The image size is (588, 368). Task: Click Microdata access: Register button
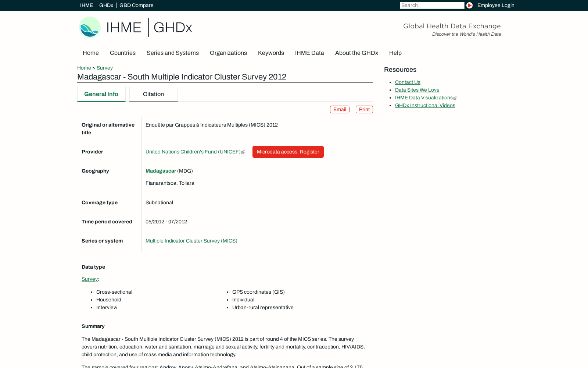(x=288, y=152)
